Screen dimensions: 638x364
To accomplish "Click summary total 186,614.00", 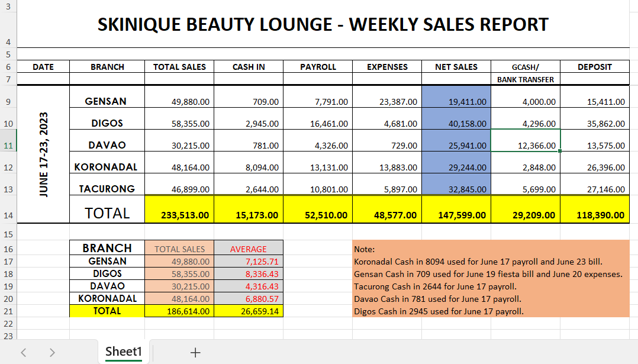I will coord(179,311).
